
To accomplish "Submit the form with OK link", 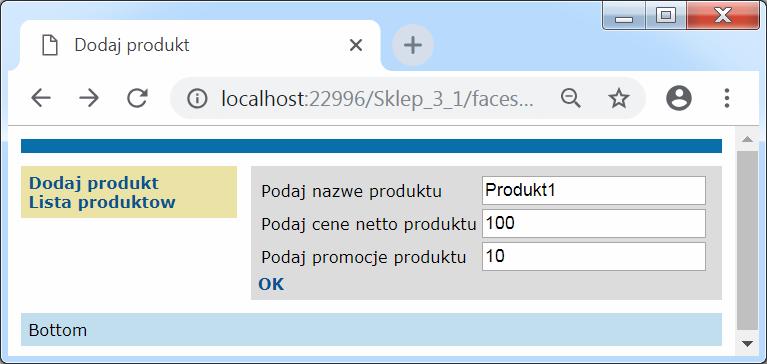I will tap(271, 284).
